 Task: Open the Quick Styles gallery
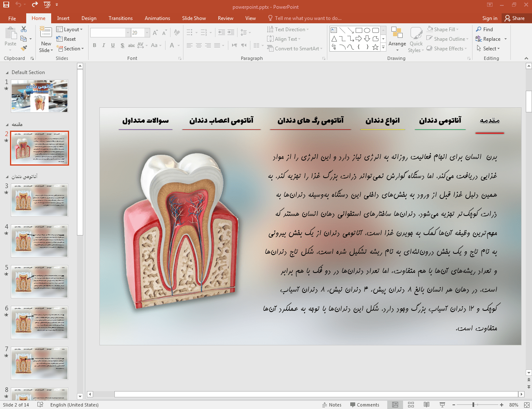click(x=416, y=40)
